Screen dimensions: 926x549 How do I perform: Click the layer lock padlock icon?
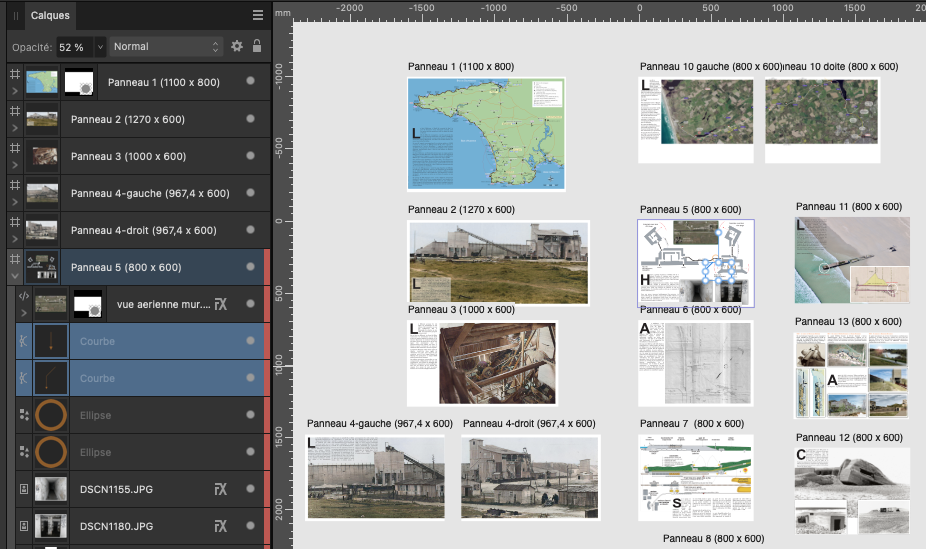pyautogui.click(x=257, y=46)
